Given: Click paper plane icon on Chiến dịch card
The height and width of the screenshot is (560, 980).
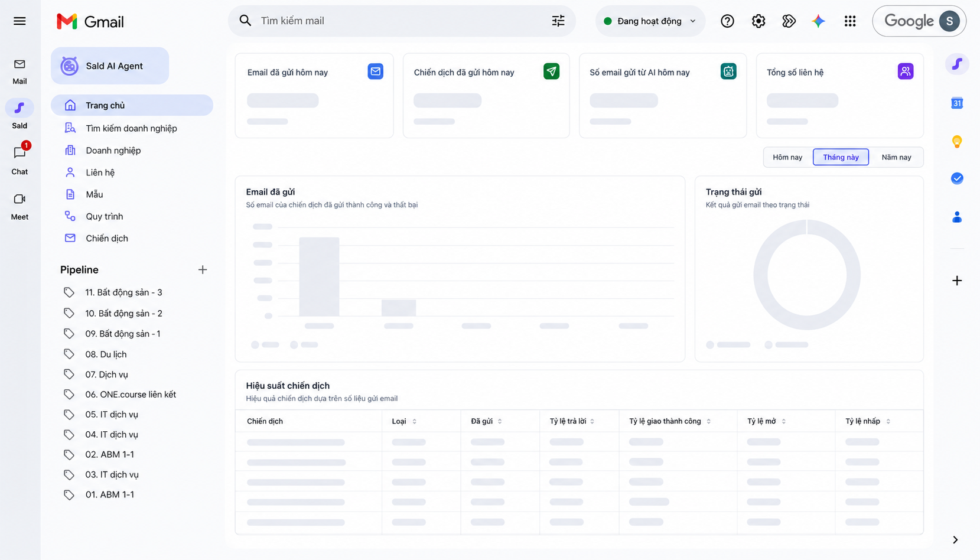Looking at the screenshot, I should (x=551, y=71).
